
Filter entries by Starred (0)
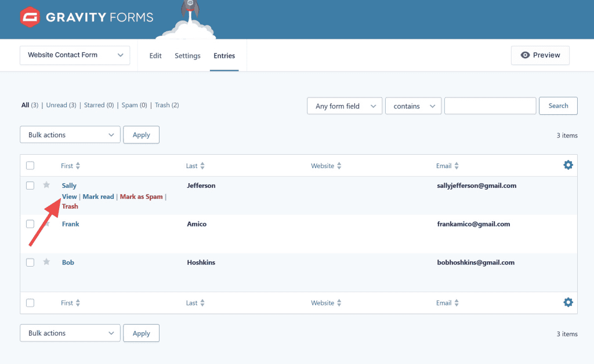pyautogui.click(x=99, y=105)
